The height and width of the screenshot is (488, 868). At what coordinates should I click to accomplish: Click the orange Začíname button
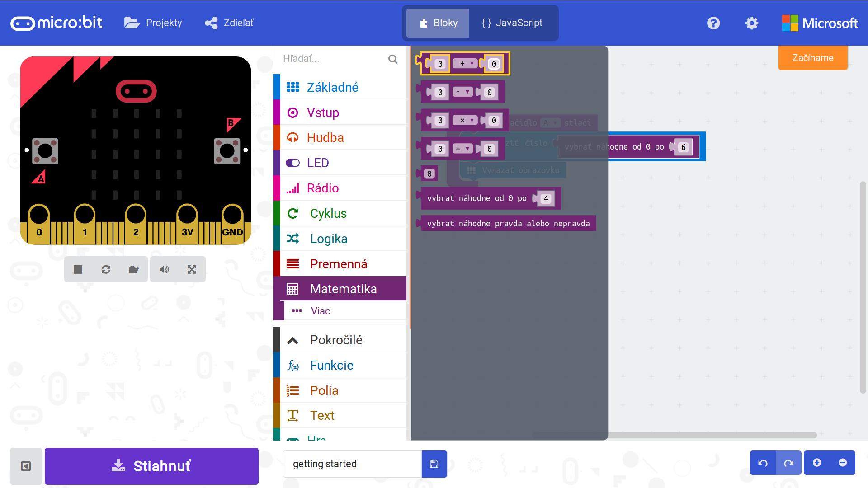812,58
